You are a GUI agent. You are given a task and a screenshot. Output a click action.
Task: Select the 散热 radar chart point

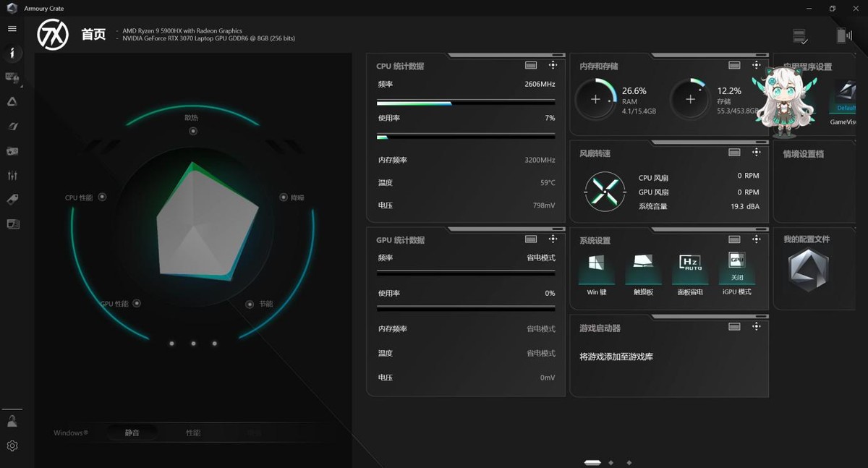click(192, 131)
